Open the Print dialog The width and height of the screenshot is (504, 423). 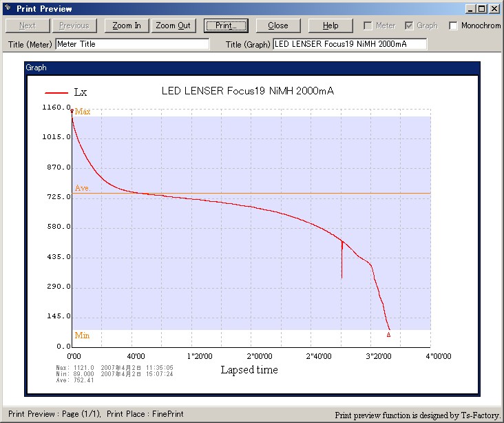coord(226,25)
